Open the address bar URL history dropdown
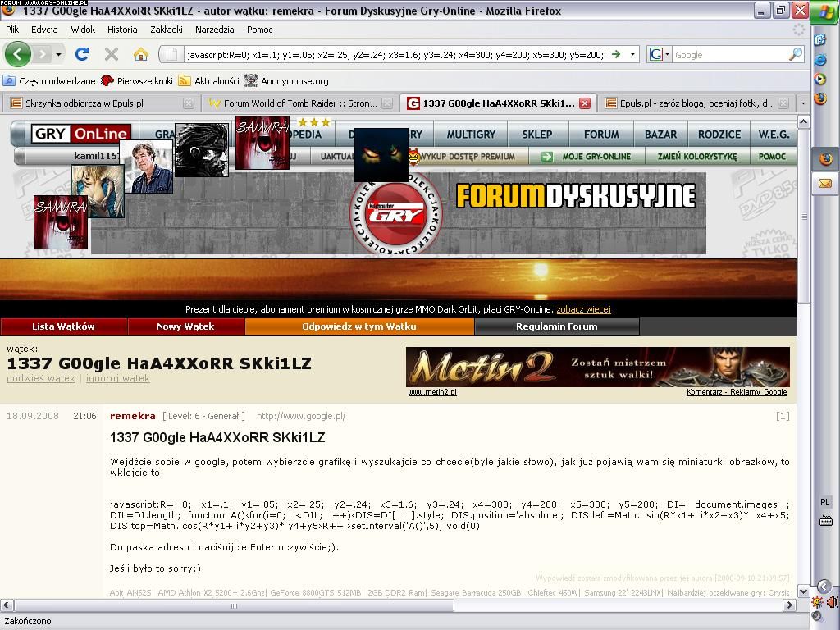 pos(632,54)
